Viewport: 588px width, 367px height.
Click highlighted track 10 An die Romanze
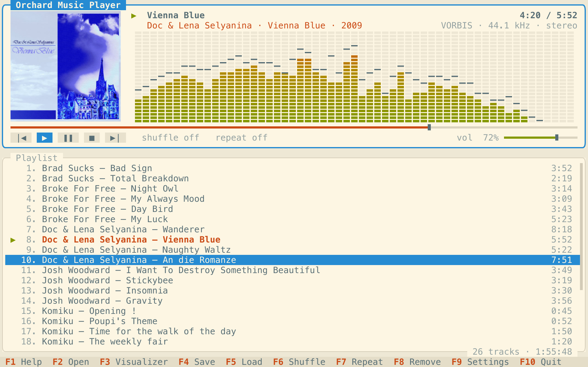pos(292,260)
